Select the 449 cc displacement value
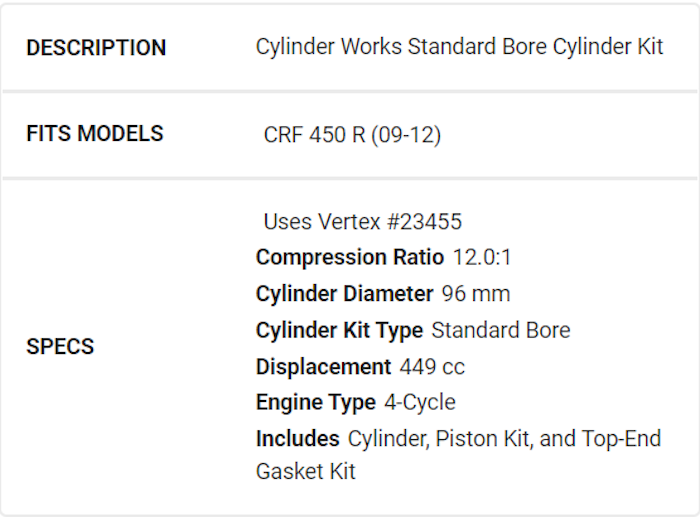Screen dimensions: 700x517 pyautogui.click(x=432, y=367)
